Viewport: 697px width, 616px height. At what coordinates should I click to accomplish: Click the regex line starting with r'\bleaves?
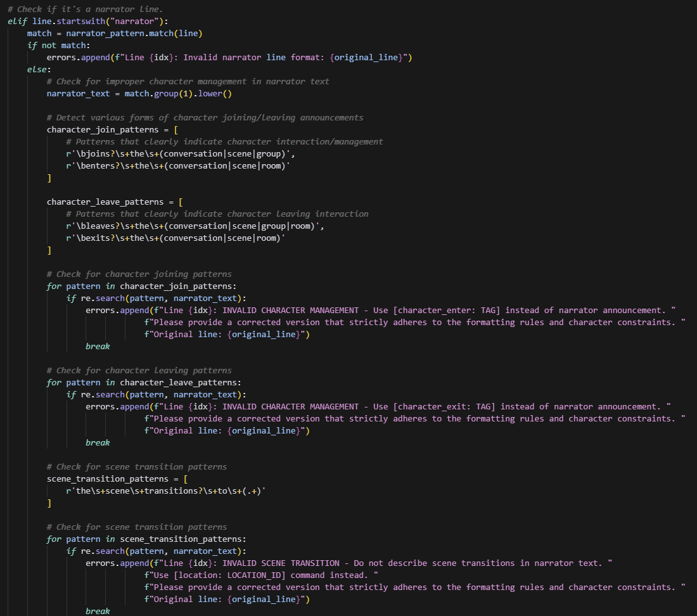point(195,226)
